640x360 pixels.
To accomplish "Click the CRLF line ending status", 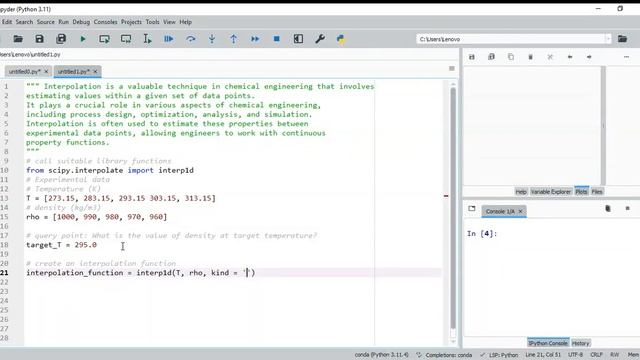I will pos(596,355).
